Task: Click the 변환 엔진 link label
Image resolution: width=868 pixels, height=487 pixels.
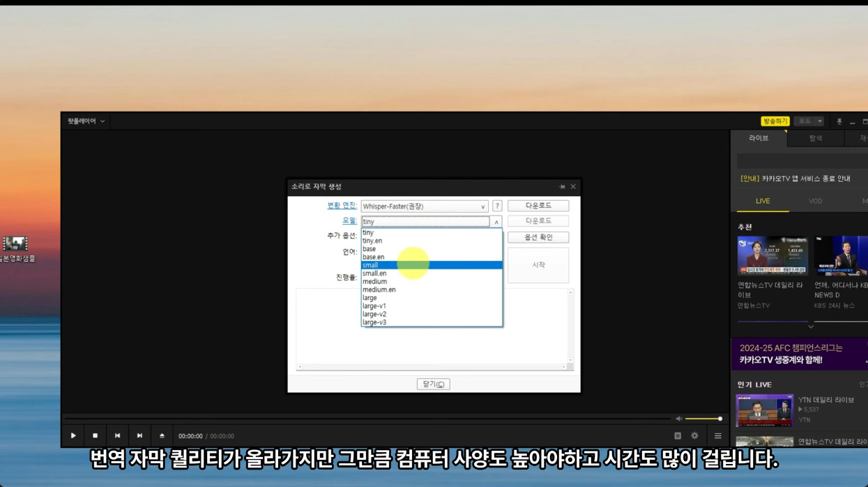Action: tap(342, 206)
